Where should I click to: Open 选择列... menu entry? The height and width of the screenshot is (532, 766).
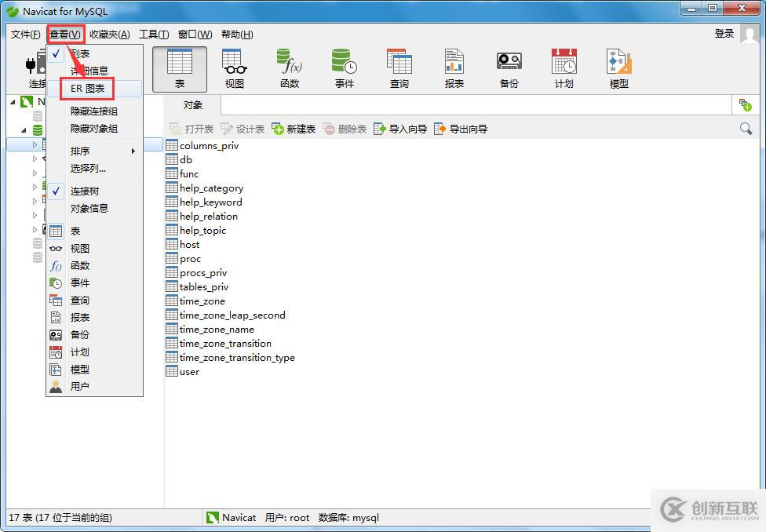pos(95,169)
